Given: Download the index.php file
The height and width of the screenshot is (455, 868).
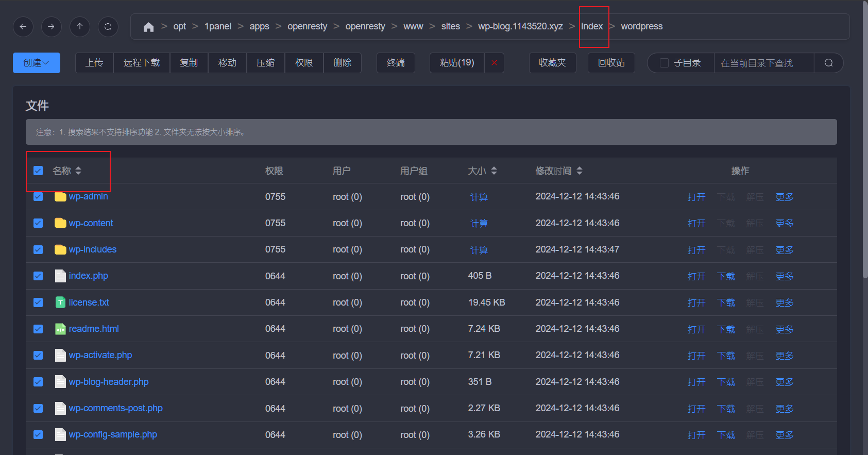Looking at the screenshot, I should (726, 276).
